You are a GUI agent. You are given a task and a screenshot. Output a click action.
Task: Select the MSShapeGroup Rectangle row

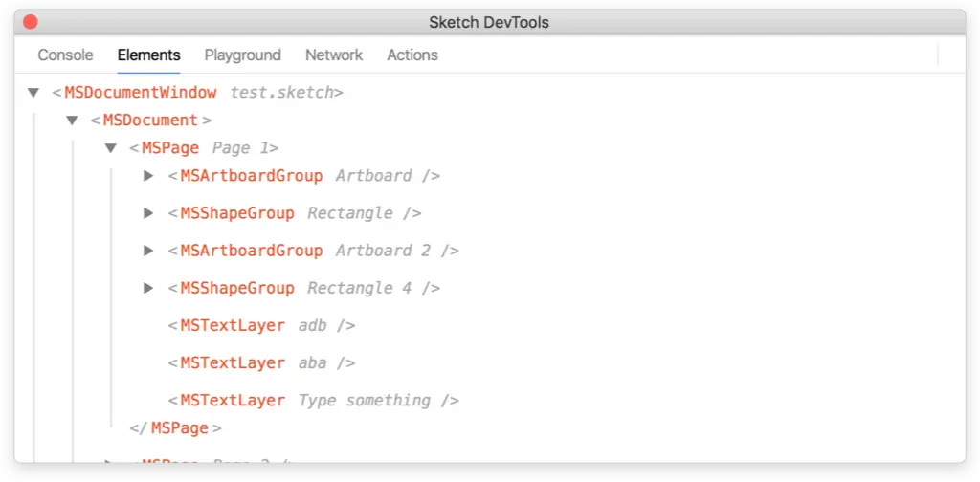(x=295, y=213)
